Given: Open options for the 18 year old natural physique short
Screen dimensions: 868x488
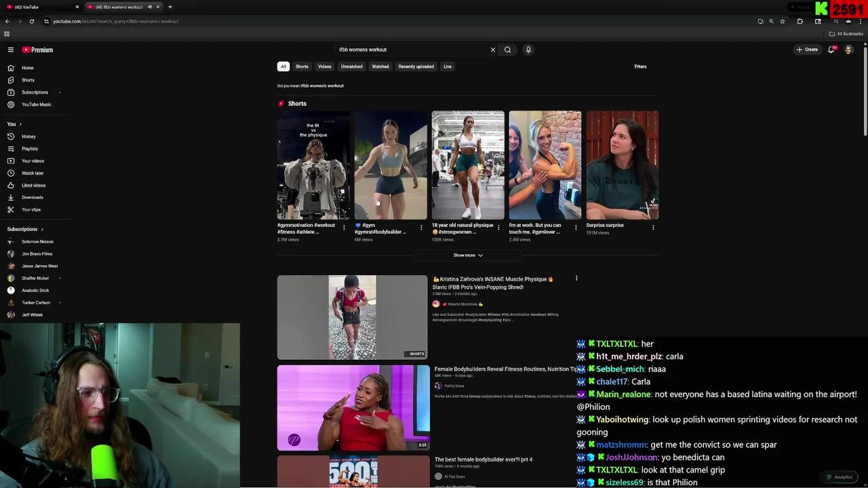Looking at the screenshot, I should tap(498, 228).
